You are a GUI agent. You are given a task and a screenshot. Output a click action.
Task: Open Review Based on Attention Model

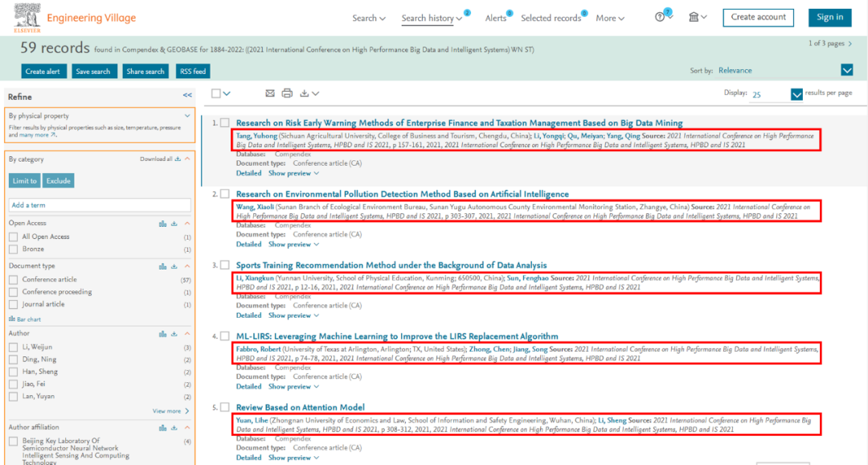(300, 407)
